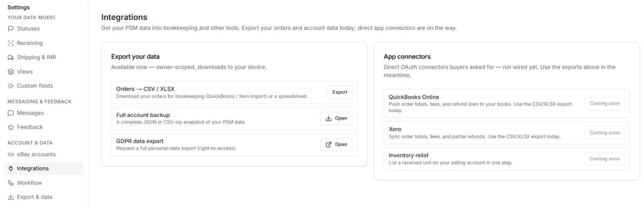This screenshot has width=644, height=212.
Task: Click the 'Full account backup' title
Action: click(x=143, y=115)
